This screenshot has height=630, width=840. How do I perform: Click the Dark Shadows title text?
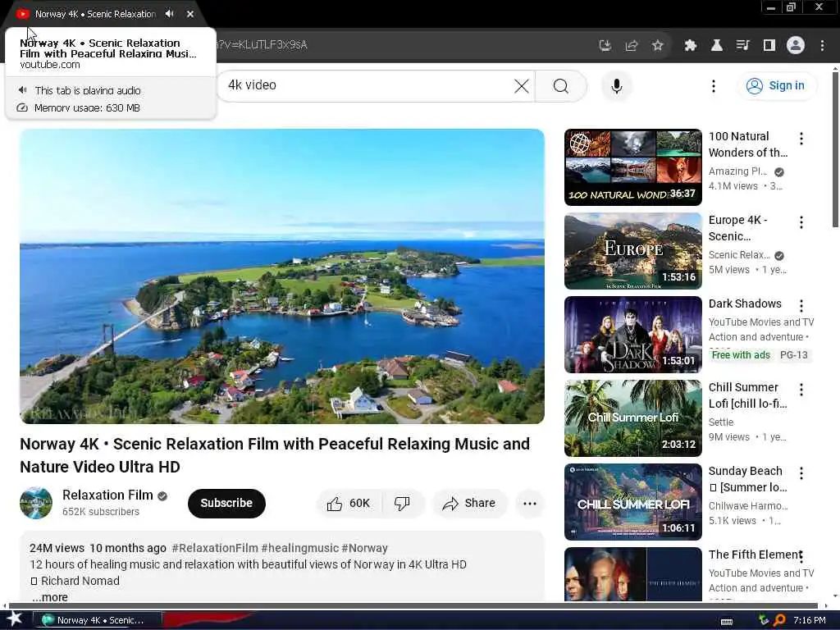[745, 304]
